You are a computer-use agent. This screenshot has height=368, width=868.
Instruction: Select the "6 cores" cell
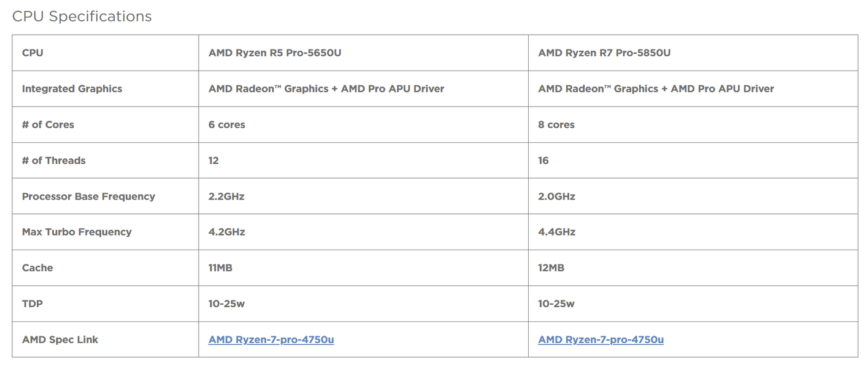[227, 125]
